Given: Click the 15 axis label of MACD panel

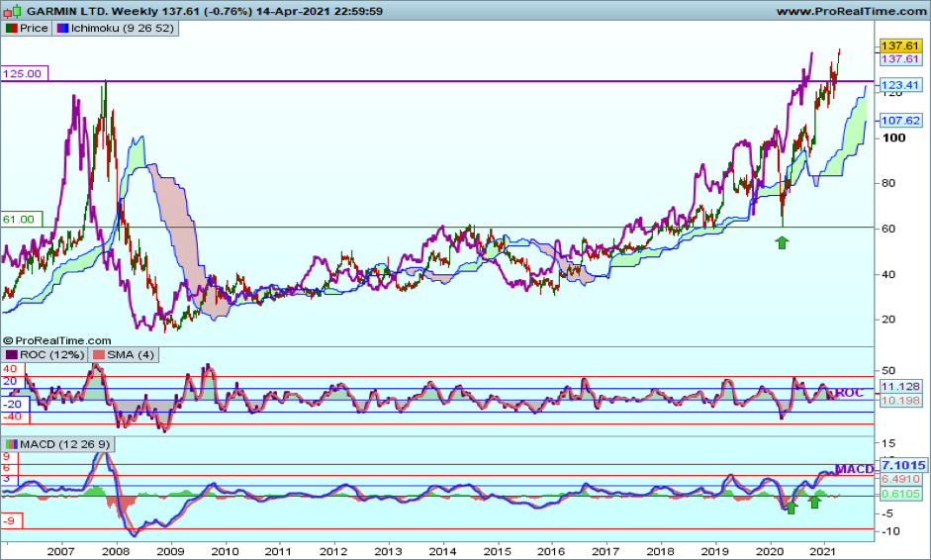Looking at the screenshot, I should pos(888,443).
